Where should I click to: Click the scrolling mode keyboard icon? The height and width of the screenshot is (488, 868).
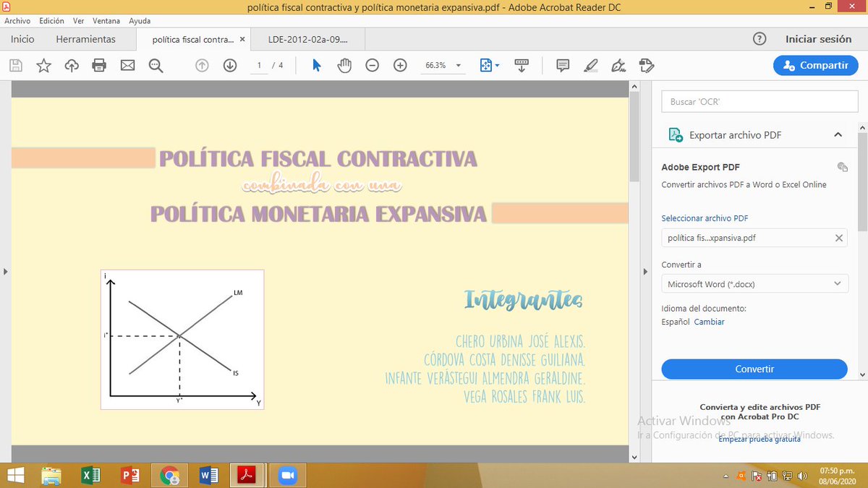pyautogui.click(x=522, y=65)
